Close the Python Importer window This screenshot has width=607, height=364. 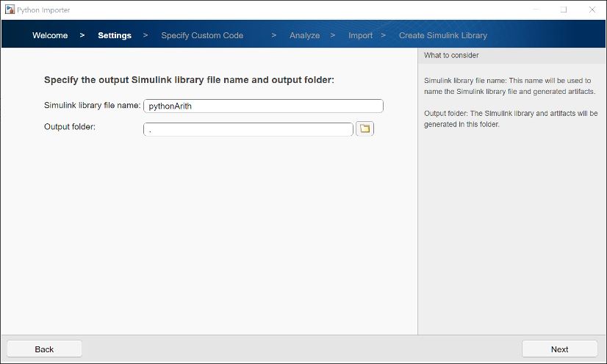(592, 10)
